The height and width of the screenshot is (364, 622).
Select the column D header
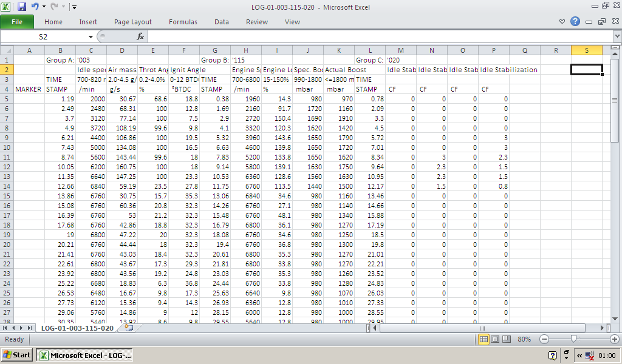[122, 50]
